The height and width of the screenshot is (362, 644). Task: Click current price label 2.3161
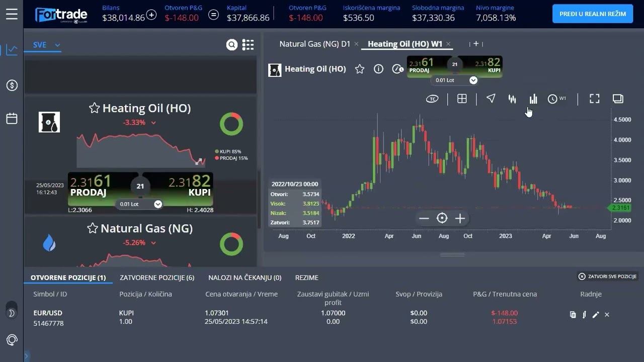tap(619, 208)
